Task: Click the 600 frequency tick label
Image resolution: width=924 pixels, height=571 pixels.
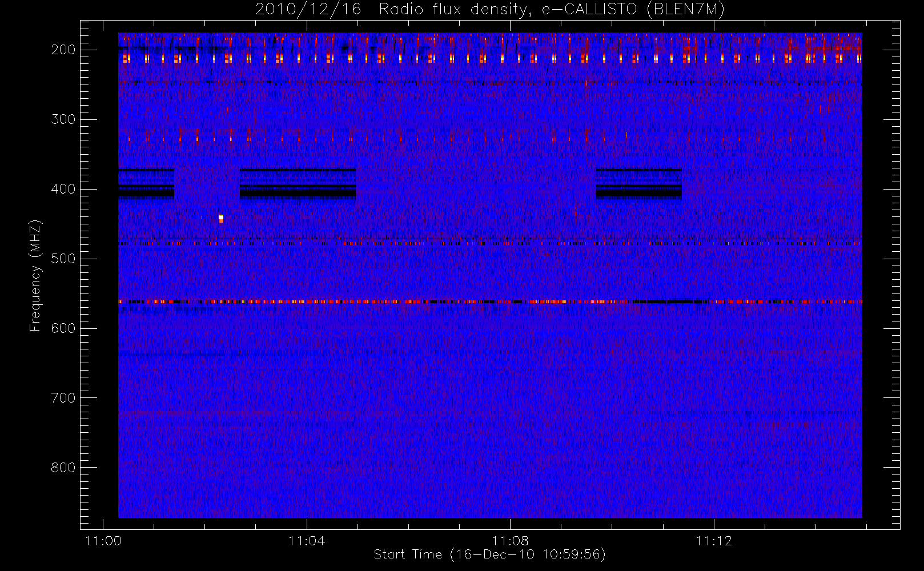Action: coord(63,328)
